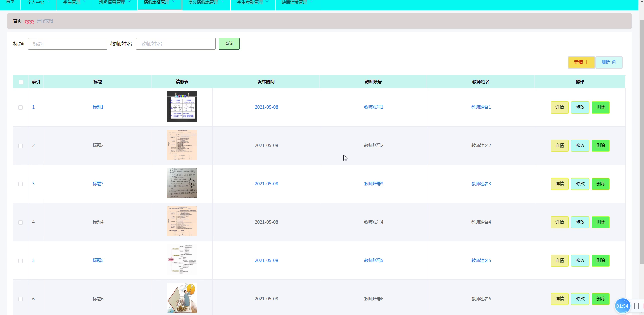Open the 请假表 thumbnail in row 标题3
644x315 pixels.
[182, 183]
